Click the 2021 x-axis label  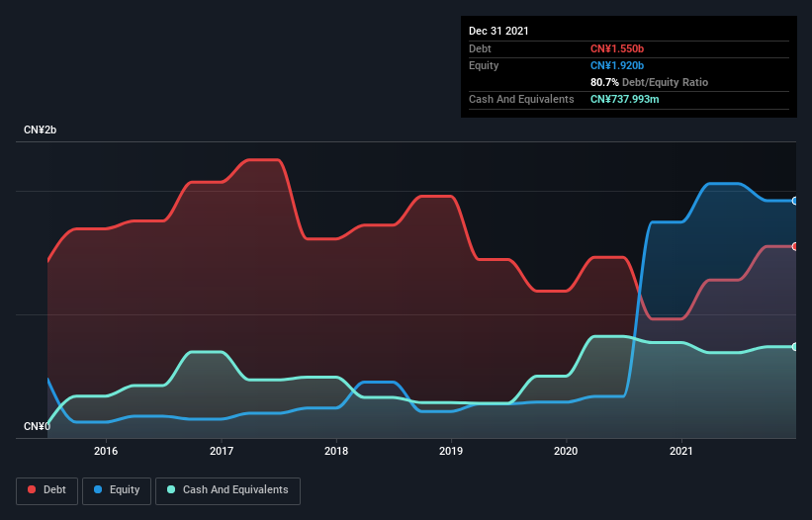(x=681, y=451)
